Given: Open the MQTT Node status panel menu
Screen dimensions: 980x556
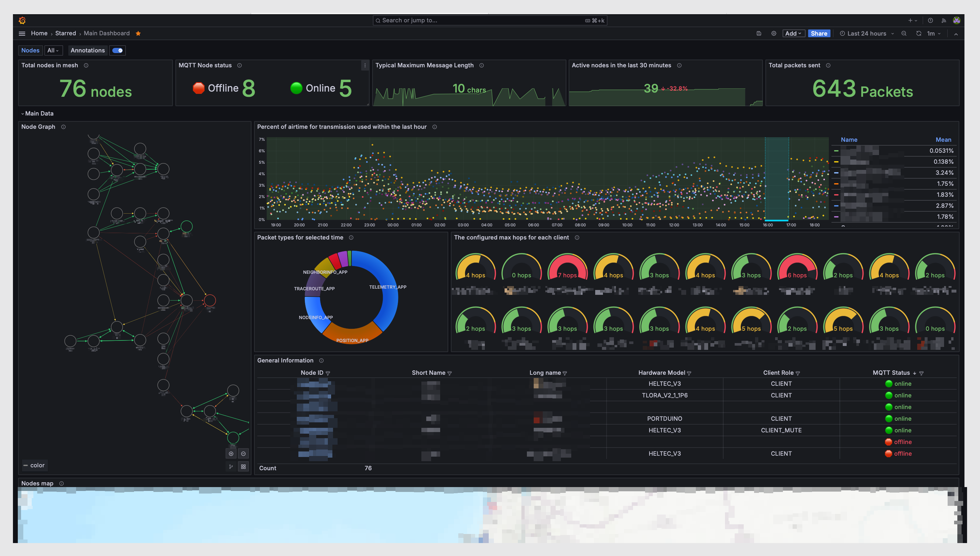Looking at the screenshot, I should (x=365, y=65).
